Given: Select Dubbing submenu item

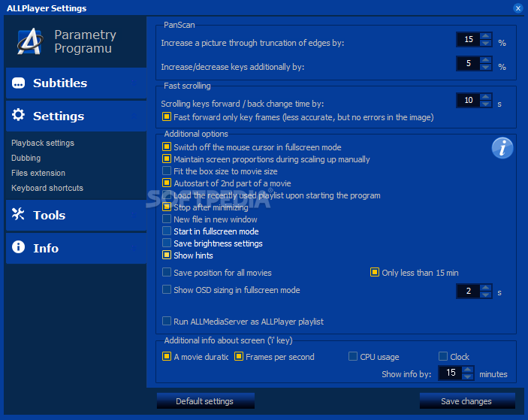Looking at the screenshot, I should point(26,158).
